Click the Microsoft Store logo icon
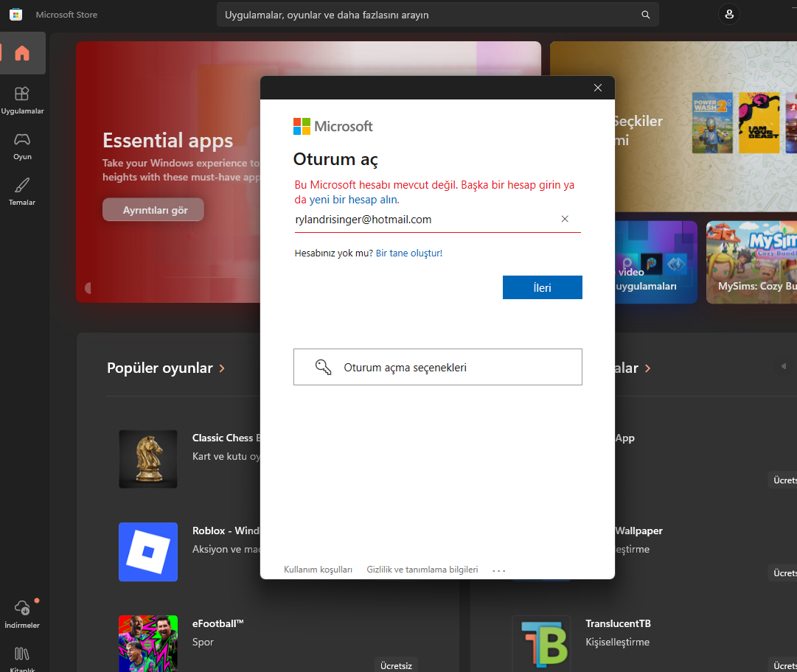Screen dimensions: 797x672 coord(15,15)
